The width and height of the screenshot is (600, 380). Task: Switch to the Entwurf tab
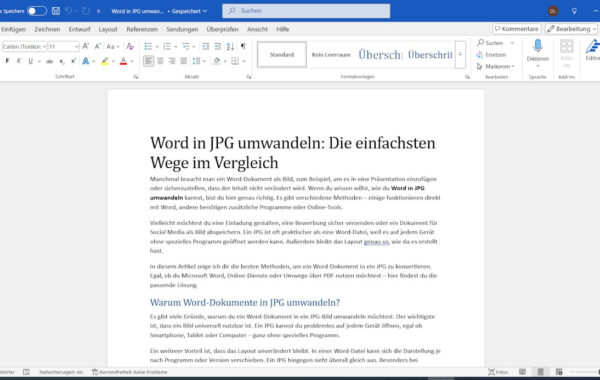click(x=79, y=29)
